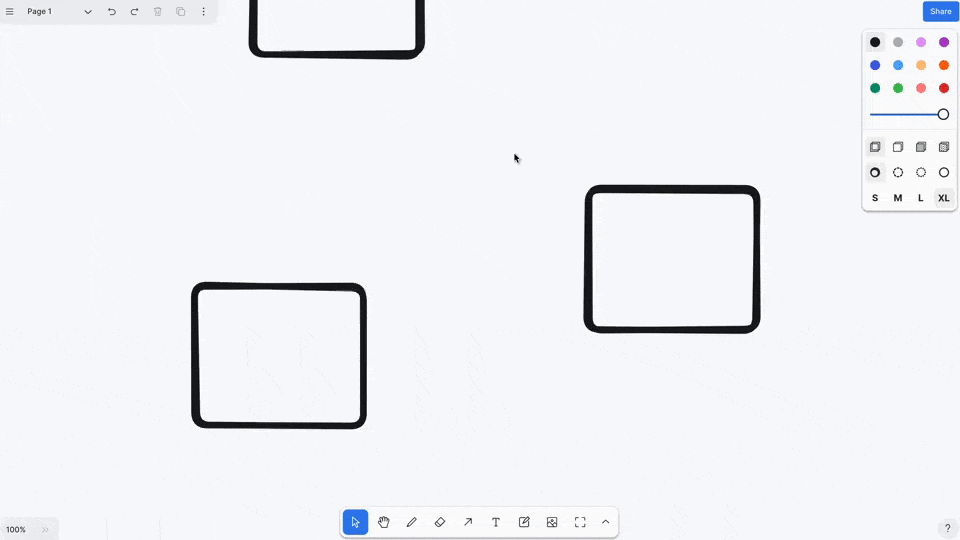Screen dimensions: 960x540
Task: Pick the light violet color swatch
Action: click(921, 42)
